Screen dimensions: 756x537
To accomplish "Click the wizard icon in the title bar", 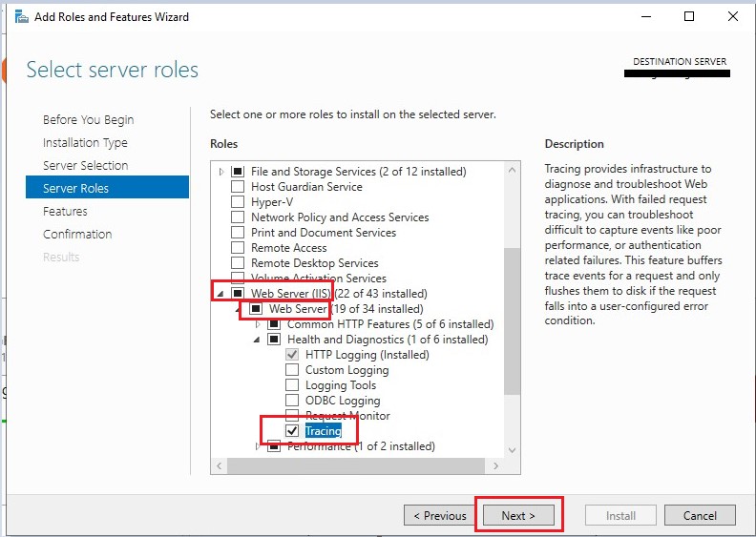I will [21, 16].
